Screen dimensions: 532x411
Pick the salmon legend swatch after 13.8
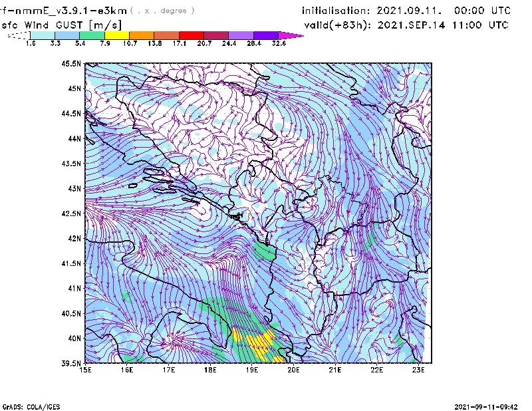(167, 35)
